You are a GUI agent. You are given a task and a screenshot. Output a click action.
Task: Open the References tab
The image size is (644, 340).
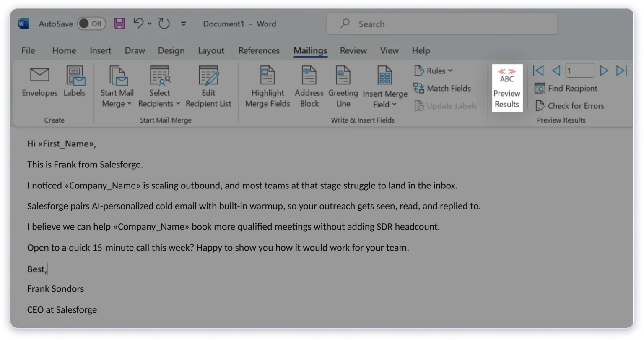[259, 50]
